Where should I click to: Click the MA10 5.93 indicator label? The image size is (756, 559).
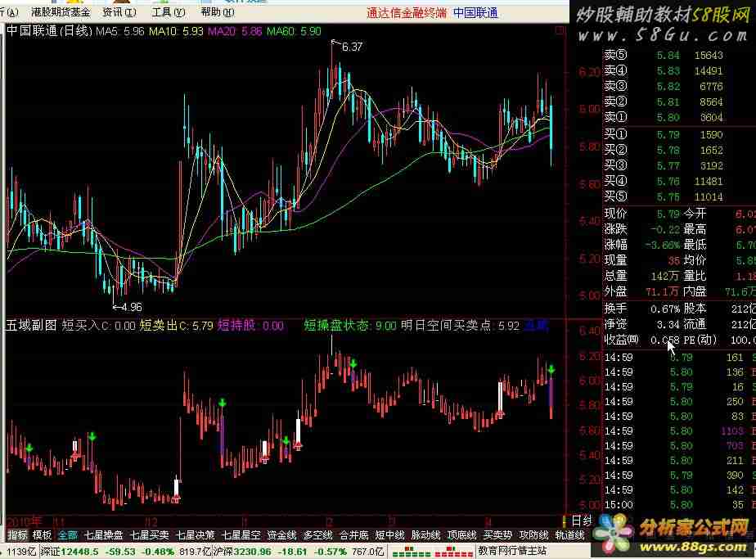[x=176, y=31]
